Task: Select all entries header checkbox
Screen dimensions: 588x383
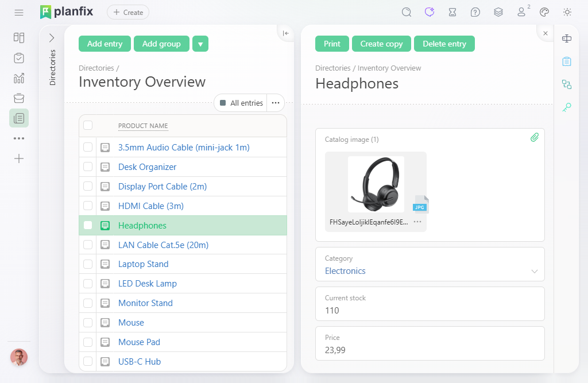Action: (x=88, y=125)
